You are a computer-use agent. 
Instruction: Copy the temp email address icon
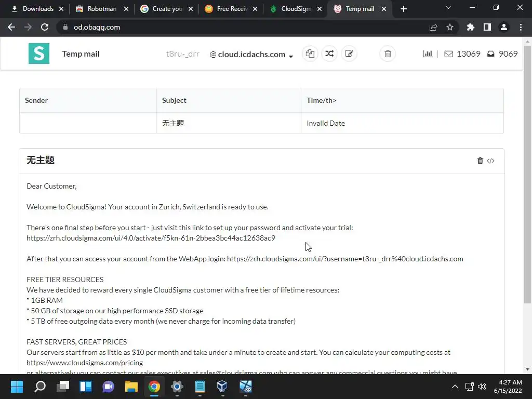[310, 54]
